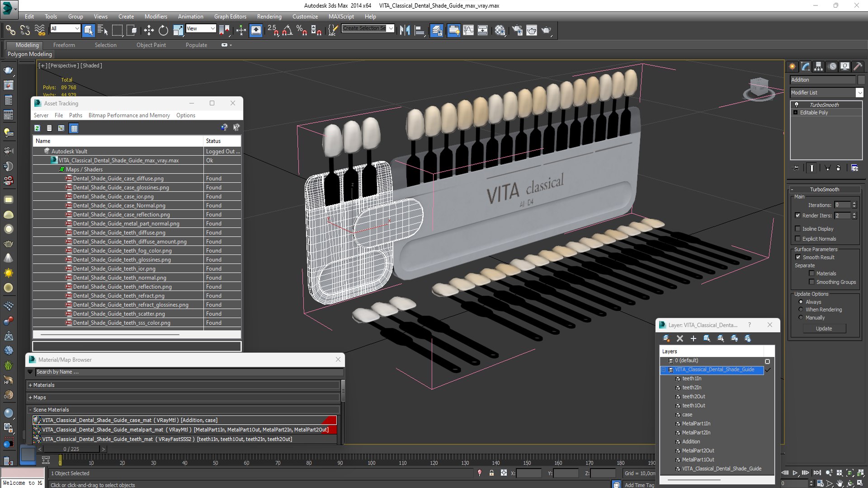Click the Perspective viewport label

click(63, 66)
